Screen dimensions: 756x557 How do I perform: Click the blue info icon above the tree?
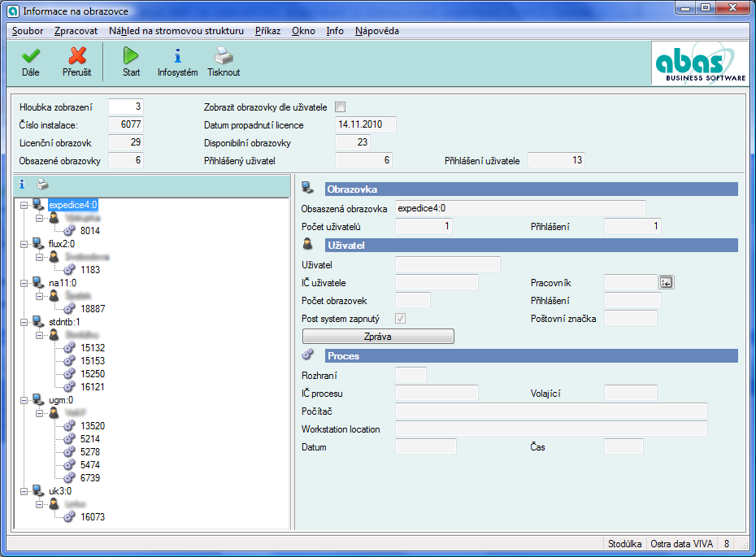tap(22, 185)
